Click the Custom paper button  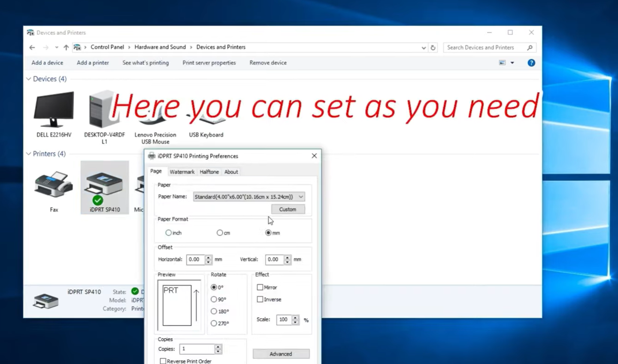(x=288, y=209)
